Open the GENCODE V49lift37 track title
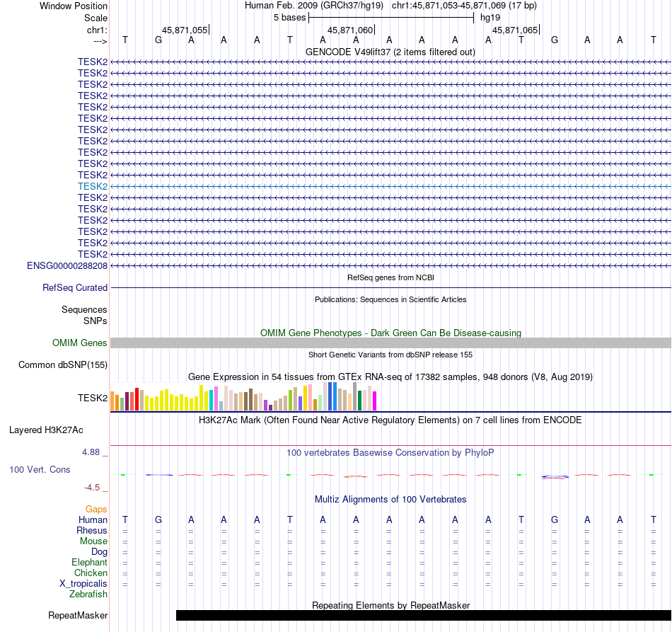The image size is (672, 632). 390,52
